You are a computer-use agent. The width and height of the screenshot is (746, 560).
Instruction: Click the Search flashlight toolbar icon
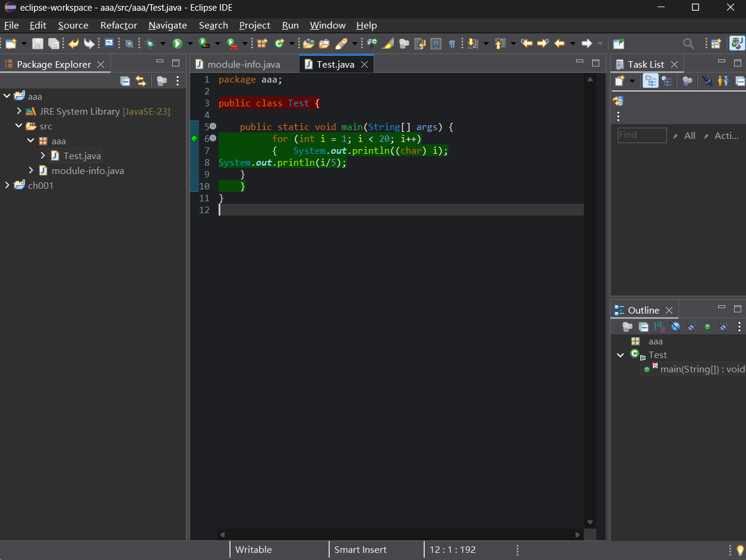pyautogui.click(x=341, y=43)
